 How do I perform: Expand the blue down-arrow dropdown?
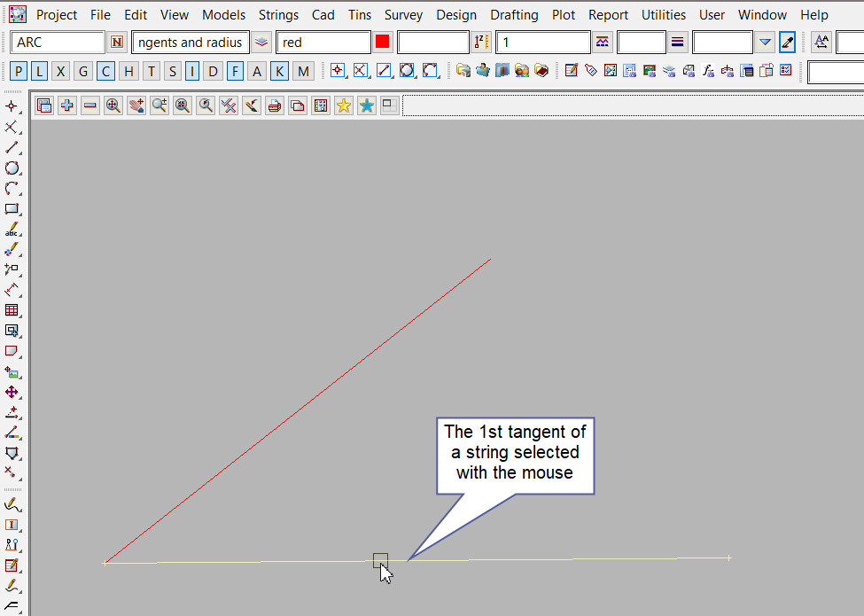point(766,43)
